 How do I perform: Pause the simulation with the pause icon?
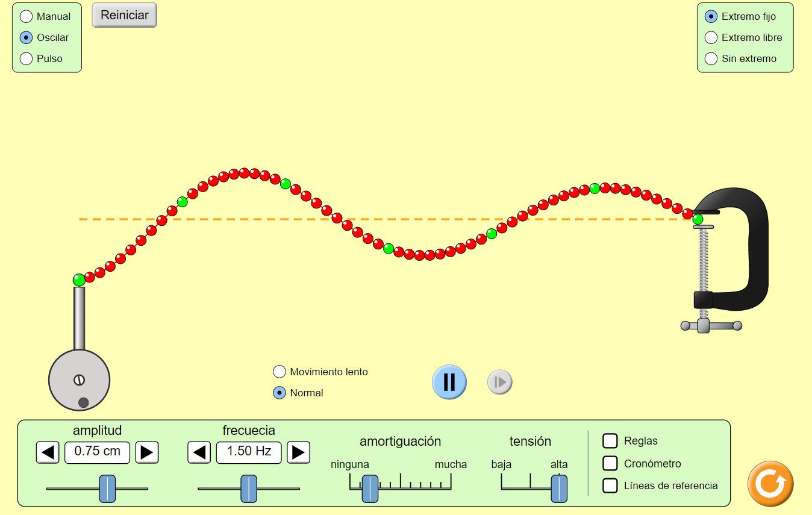[449, 382]
